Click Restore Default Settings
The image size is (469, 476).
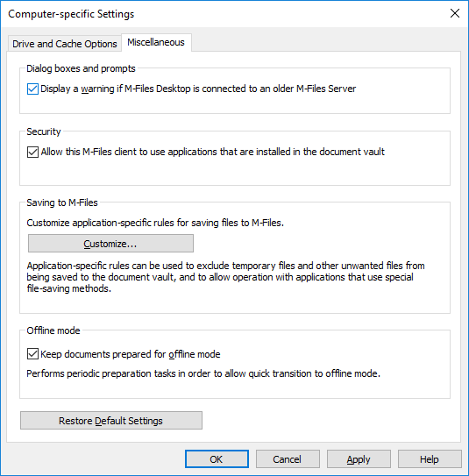[111, 421]
